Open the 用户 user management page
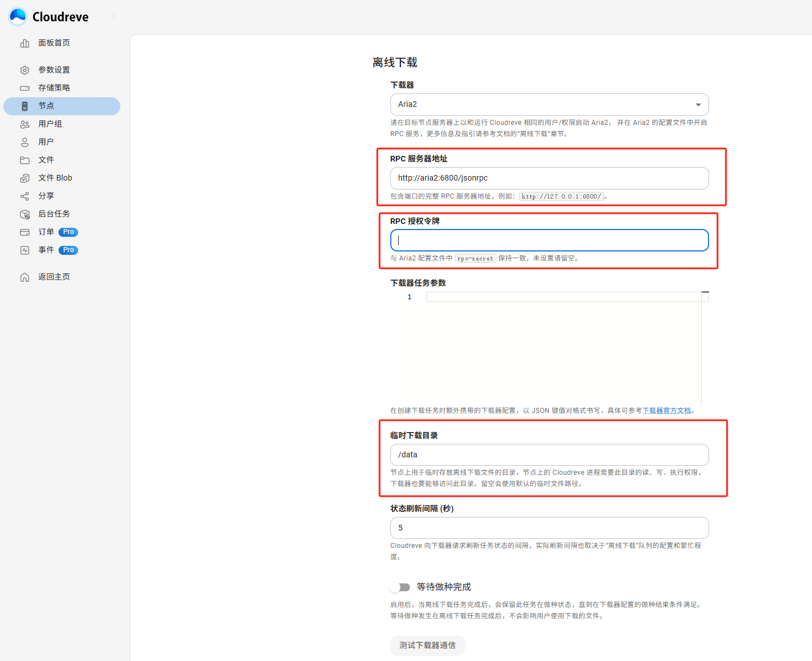The width and height of the screenshot is (812, 661). 46,142
